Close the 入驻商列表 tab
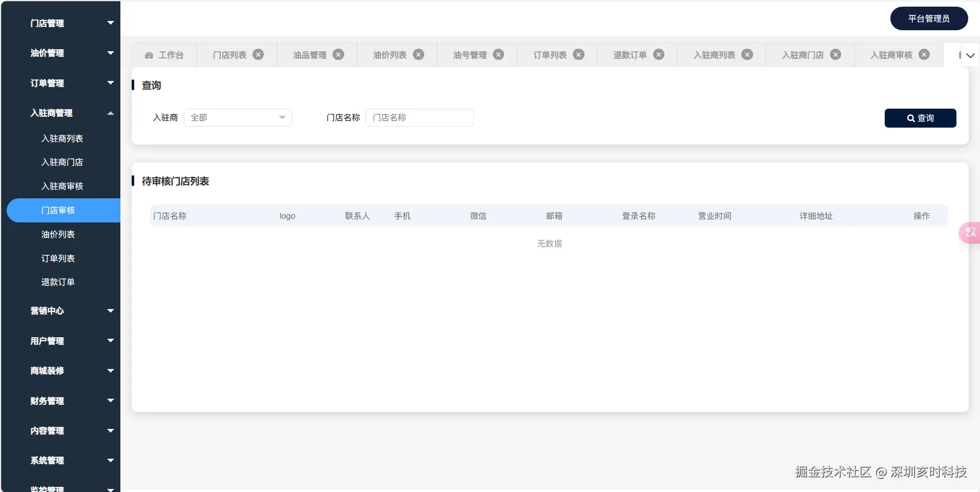The width and height of the screenshot is (980, 492). pyautogui.click(x=747, y=54)
